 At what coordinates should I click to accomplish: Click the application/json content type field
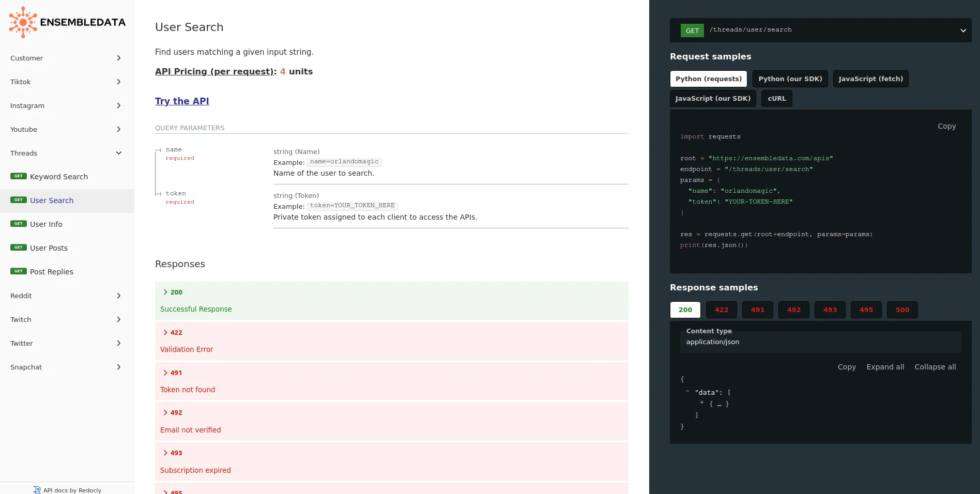point(820,342)
